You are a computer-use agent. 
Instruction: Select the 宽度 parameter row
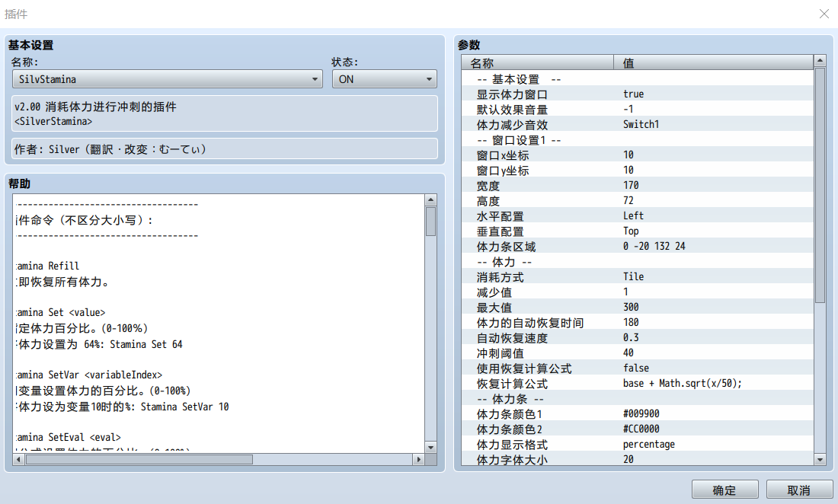638,185
